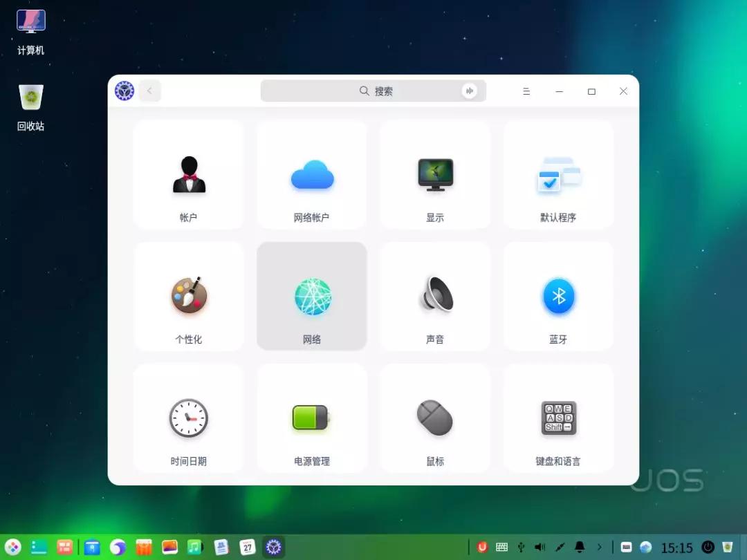Click the volume tray icon

[540, 547]
